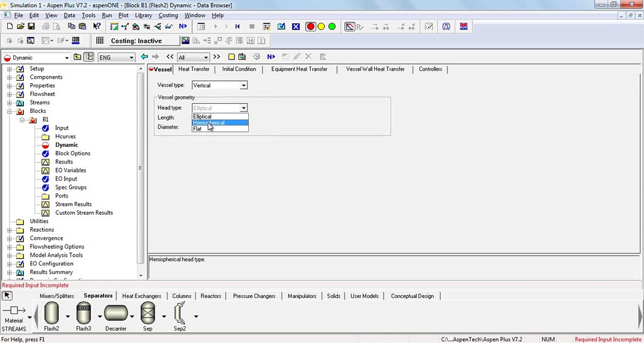Collapse the Blocks tree node
The image size is (644, 343).
point(9,111)
